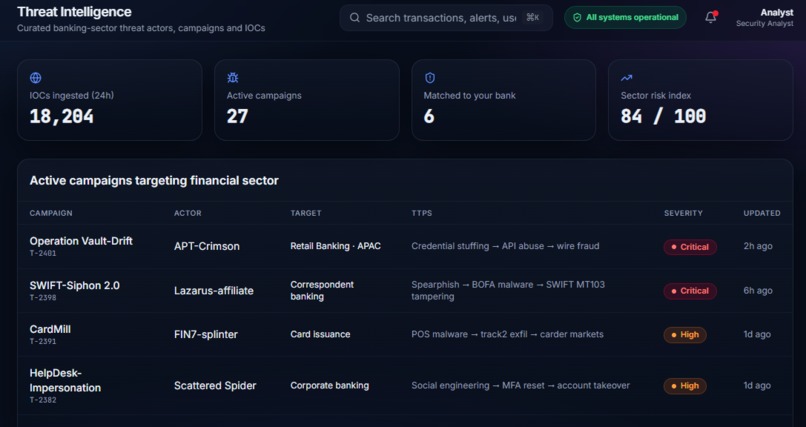Screen dimensions: 806x427
Task: Open the Active campaigns 27 card
Action: 307,100
